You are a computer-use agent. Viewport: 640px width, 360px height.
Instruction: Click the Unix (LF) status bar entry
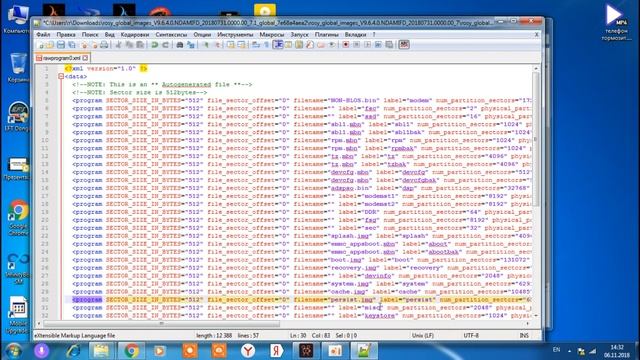click(422, 336)
